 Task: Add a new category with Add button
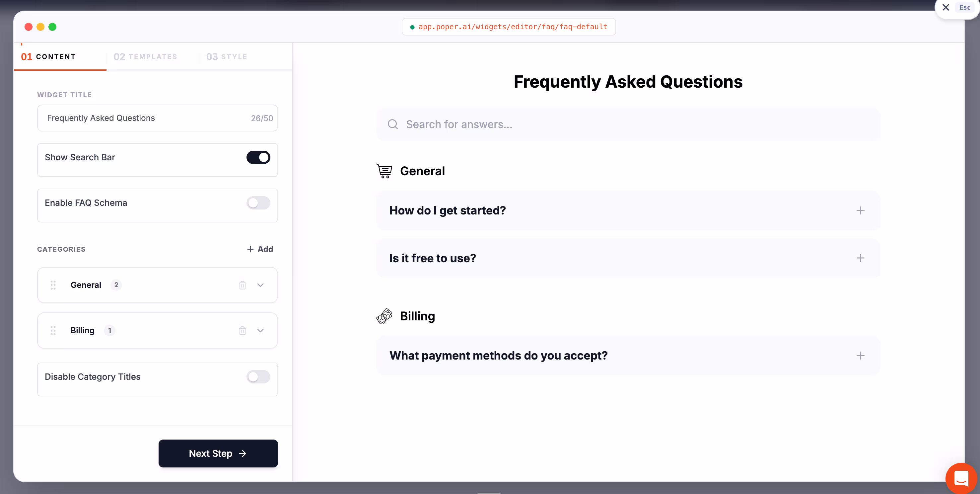(x=260, y=249)
